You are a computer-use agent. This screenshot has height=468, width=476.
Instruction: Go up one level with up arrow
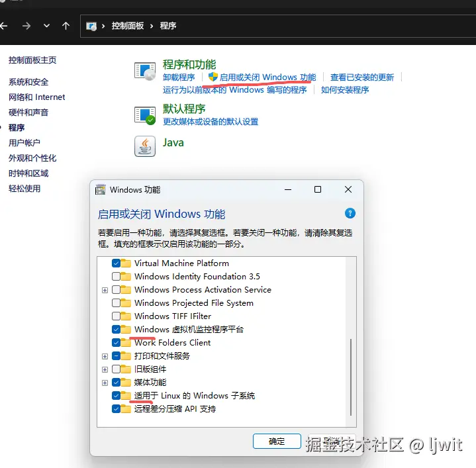click(x=66, y=26)
